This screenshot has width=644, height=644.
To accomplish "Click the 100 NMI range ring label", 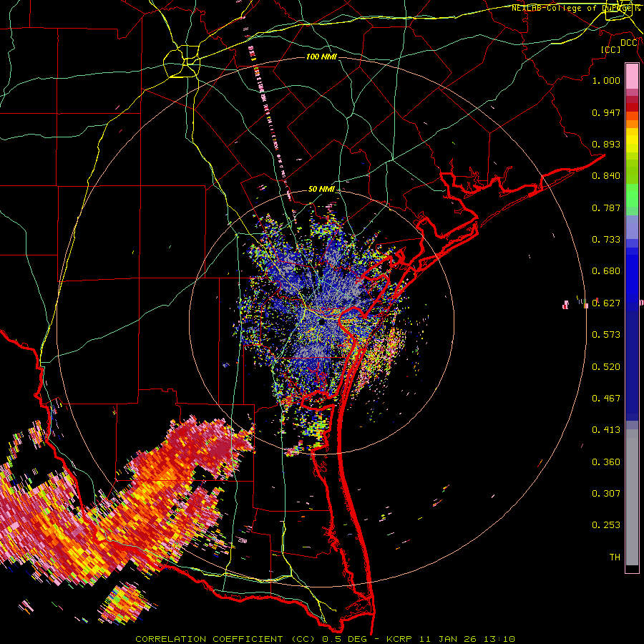I will click(321, 57).
